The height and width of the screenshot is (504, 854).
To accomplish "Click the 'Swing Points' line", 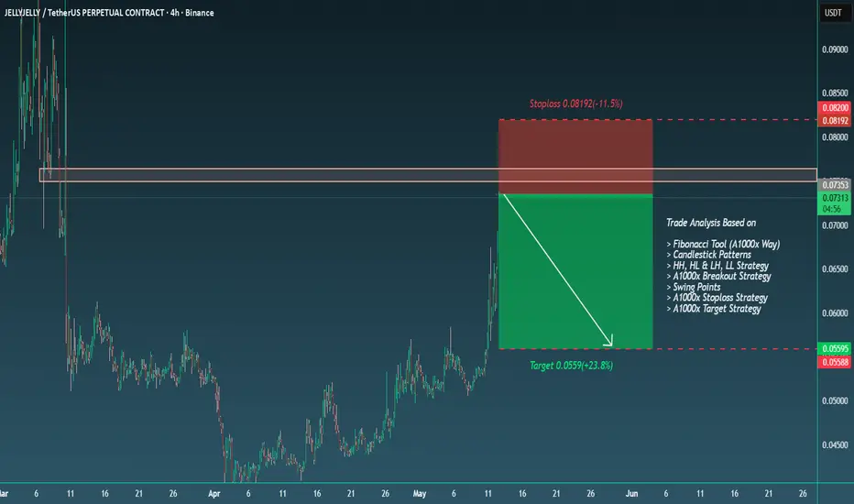I will pos(694,287).
